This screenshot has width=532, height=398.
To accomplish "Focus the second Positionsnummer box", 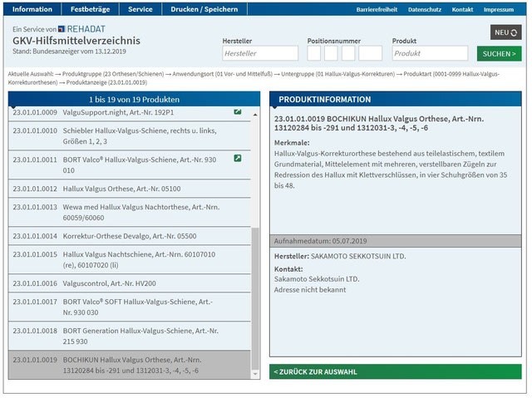I will pyautogui.click(x=331, y=53).
